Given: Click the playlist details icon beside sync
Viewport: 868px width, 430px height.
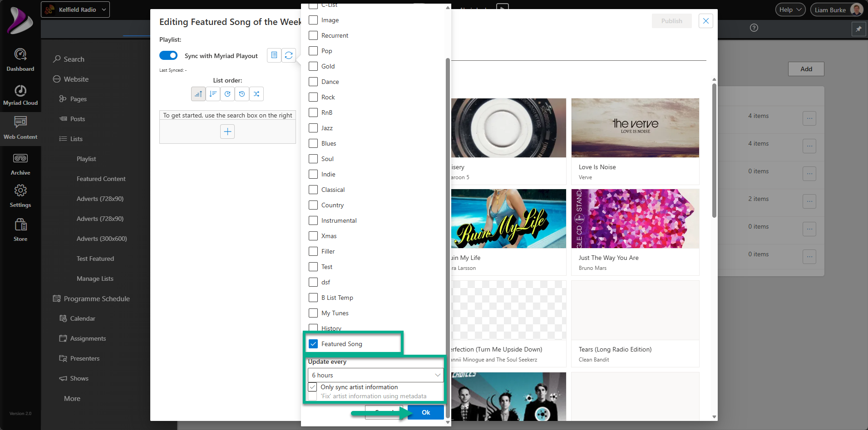Looking at the screenshot, I should click(274, 55).
